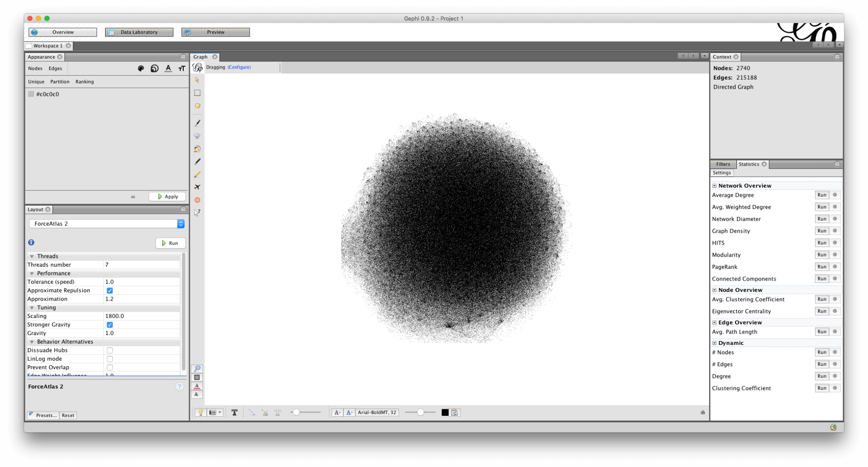Select the Edit node attributes pointer tool
The height and width of the screenshot is (467, 868).
197,212
